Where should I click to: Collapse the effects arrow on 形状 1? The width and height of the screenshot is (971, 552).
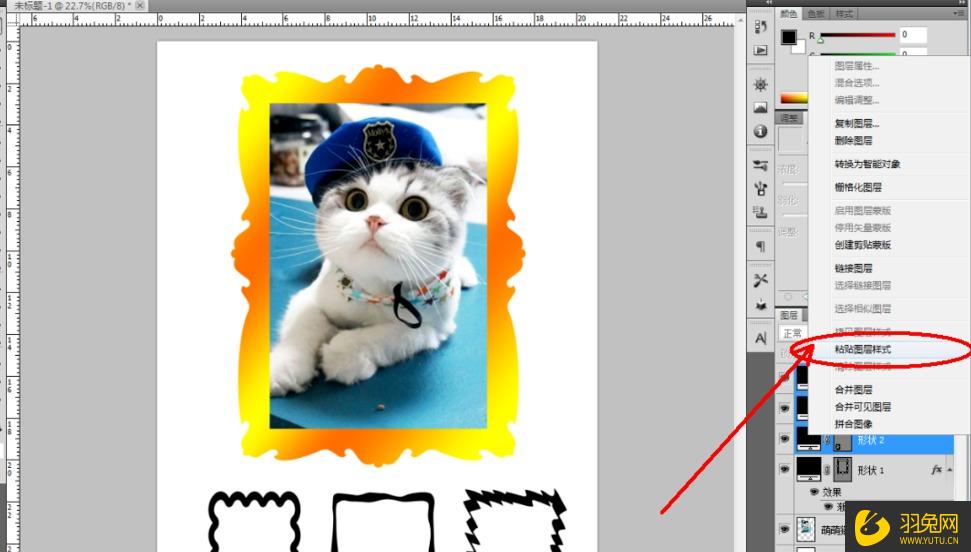[950, 470]
